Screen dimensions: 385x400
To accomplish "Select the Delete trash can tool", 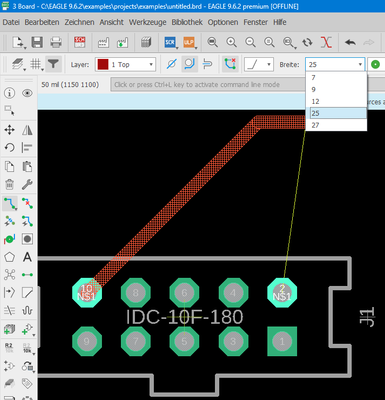I will click(x=9, y=184).
